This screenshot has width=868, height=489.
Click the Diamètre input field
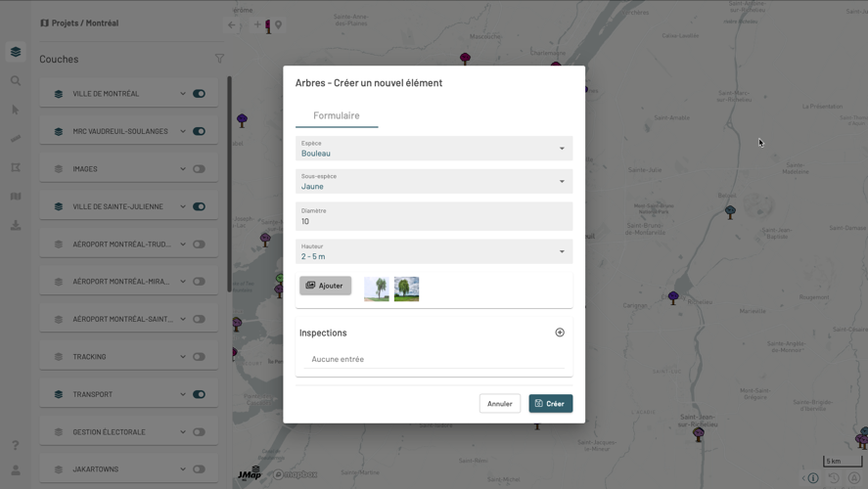click(x=434, y=216)
